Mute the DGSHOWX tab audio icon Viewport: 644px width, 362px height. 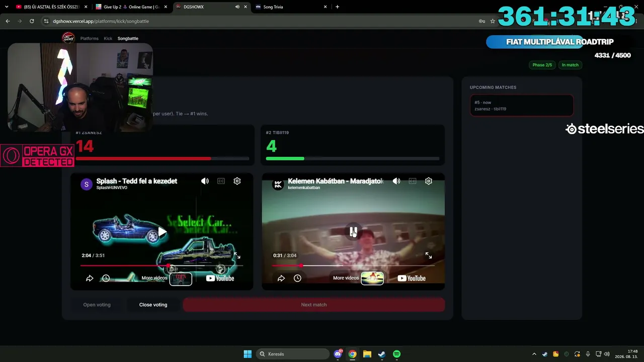237,7
